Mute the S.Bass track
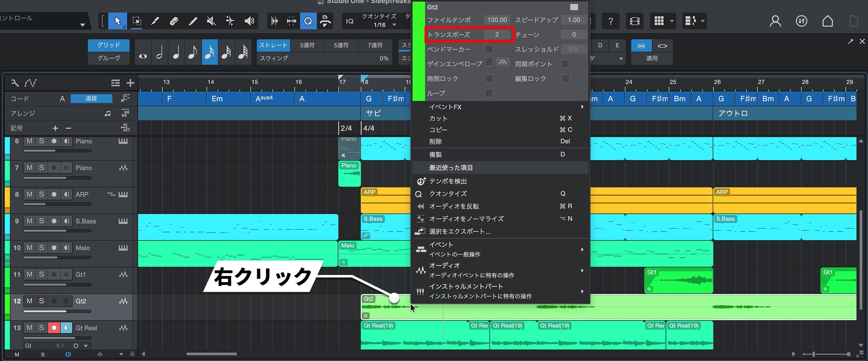Screen dimensions: 868x361 pos(29,221)
